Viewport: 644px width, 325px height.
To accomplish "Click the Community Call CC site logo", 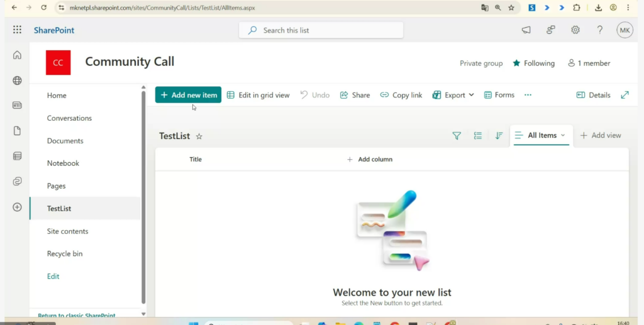I will click(58, 62).
